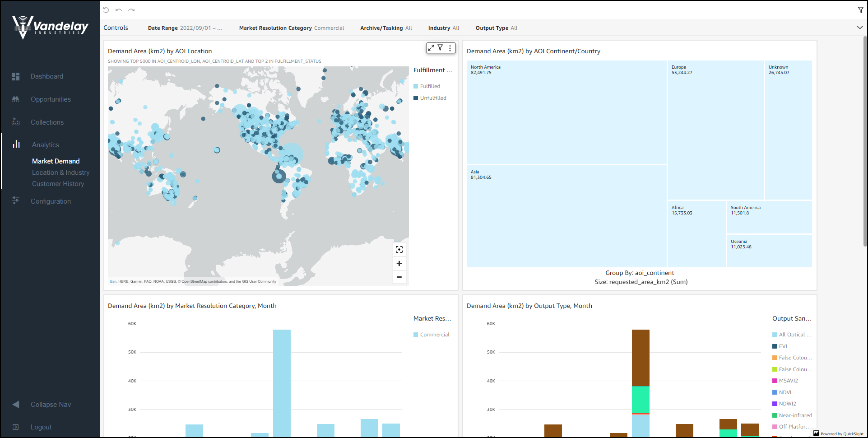Toggle the NDWI2 legend item
Screen dimensions: 868x438
point(784,404)
